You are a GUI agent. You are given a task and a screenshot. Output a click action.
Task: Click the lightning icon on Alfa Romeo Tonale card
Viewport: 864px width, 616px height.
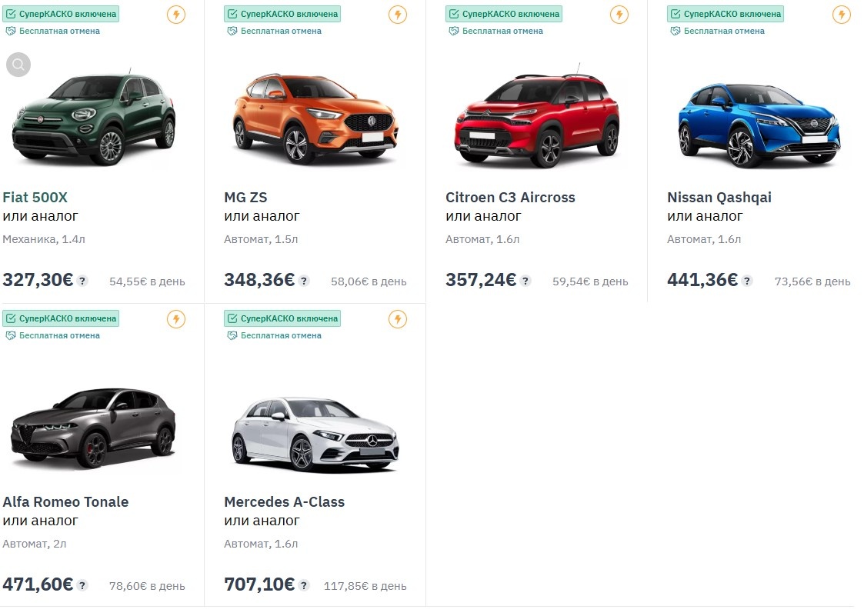176,318
